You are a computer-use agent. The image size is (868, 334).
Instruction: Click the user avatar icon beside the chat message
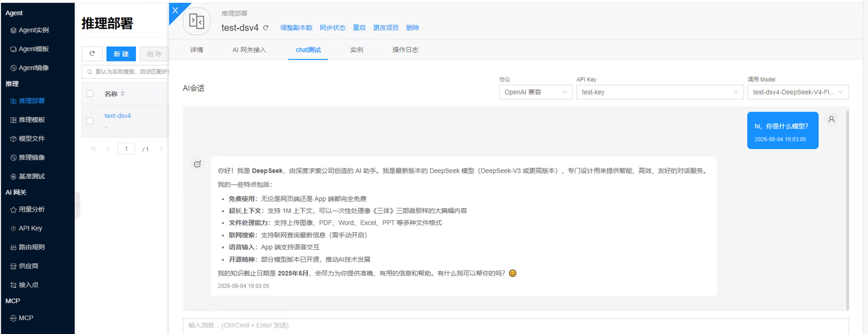pyautogui.click(x=831, y=119)
